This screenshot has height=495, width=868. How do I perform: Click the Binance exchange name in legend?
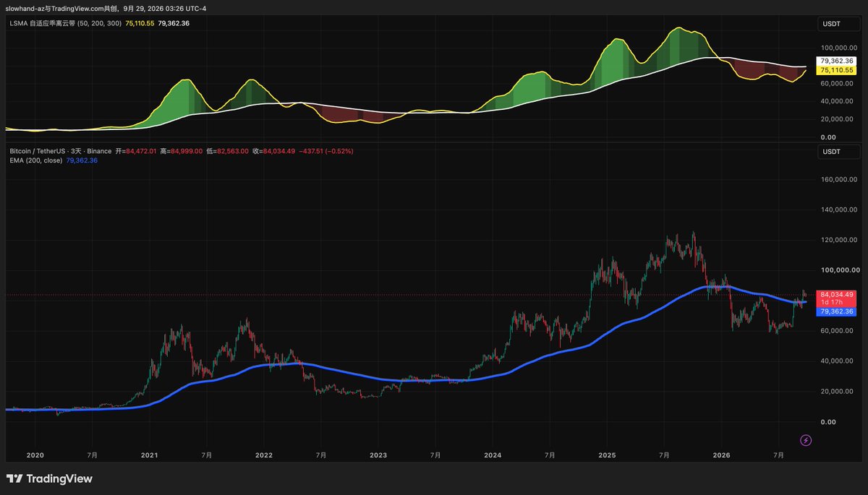(x=101, y=151)
